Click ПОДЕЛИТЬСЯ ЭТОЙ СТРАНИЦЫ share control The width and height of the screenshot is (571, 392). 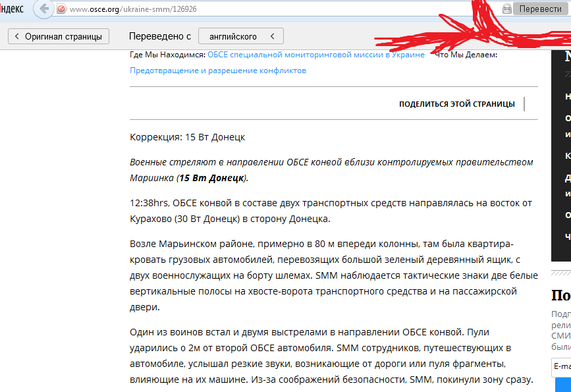point(456,104)
